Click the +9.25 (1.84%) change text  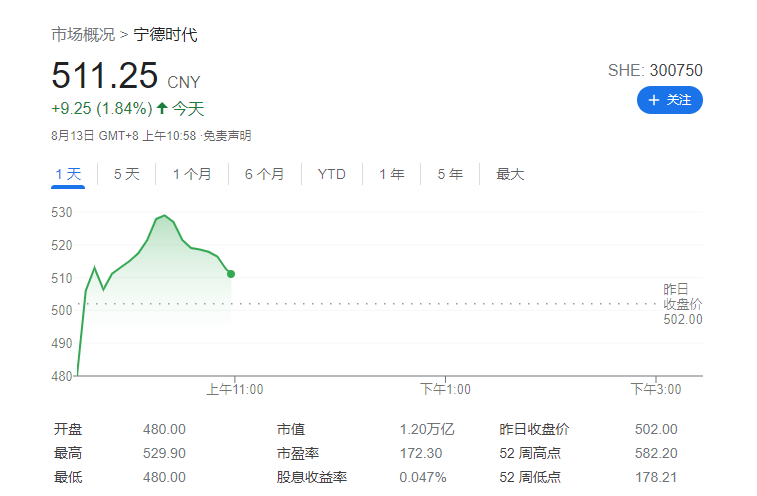102,108
